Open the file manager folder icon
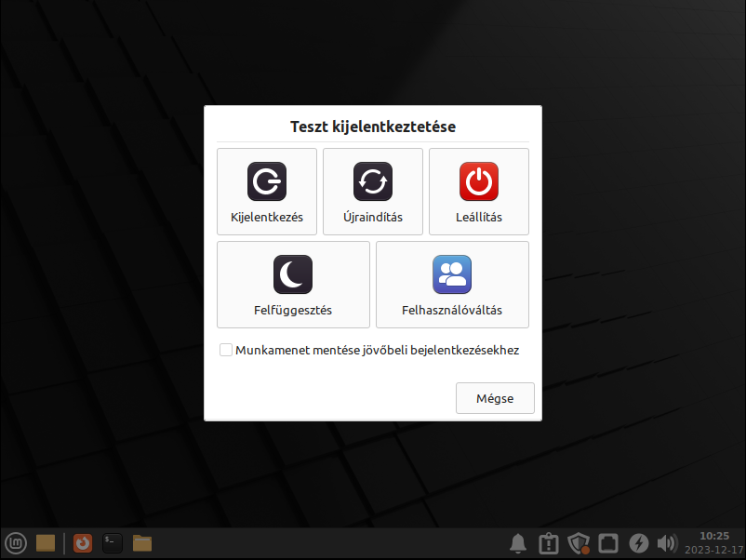The height and width of the screenshot is (560, 746). tap(142, 543)
